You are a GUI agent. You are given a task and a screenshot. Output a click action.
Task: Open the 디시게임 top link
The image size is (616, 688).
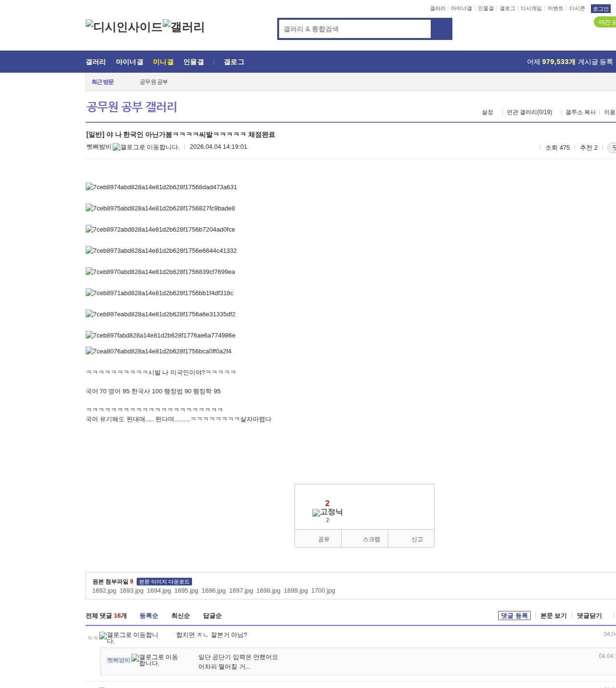(531, 9)
